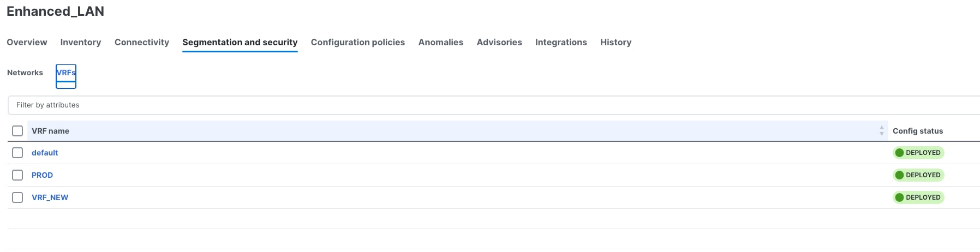Tick the PROD VRF checkbox
This screenshot has width=980, height=252.
[17, 175]
